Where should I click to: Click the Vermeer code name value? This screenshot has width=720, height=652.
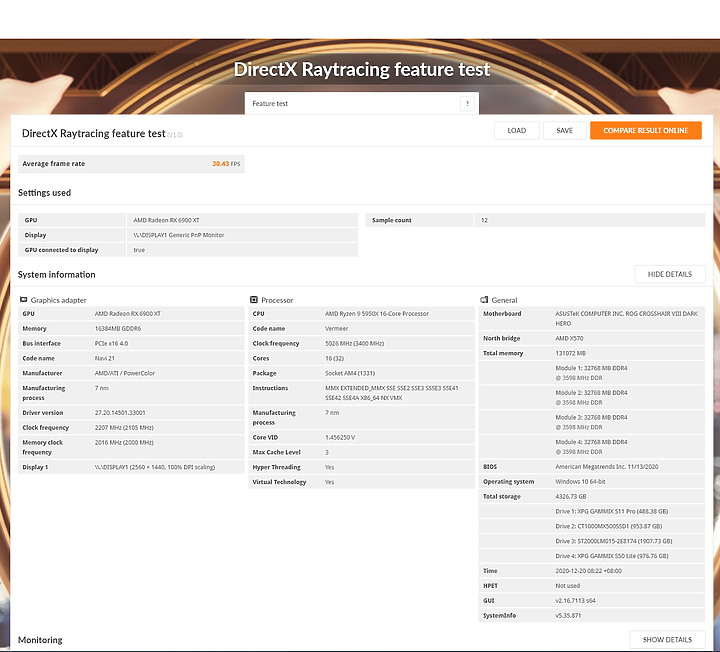pos(337,329)
